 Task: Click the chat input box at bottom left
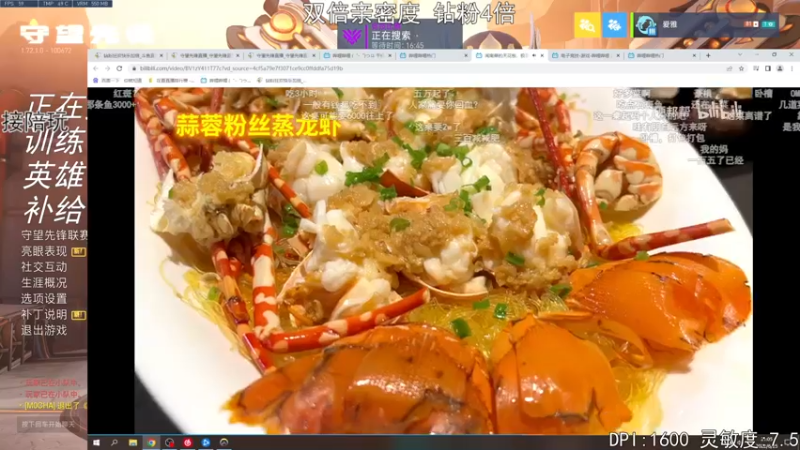pos(52,424)
